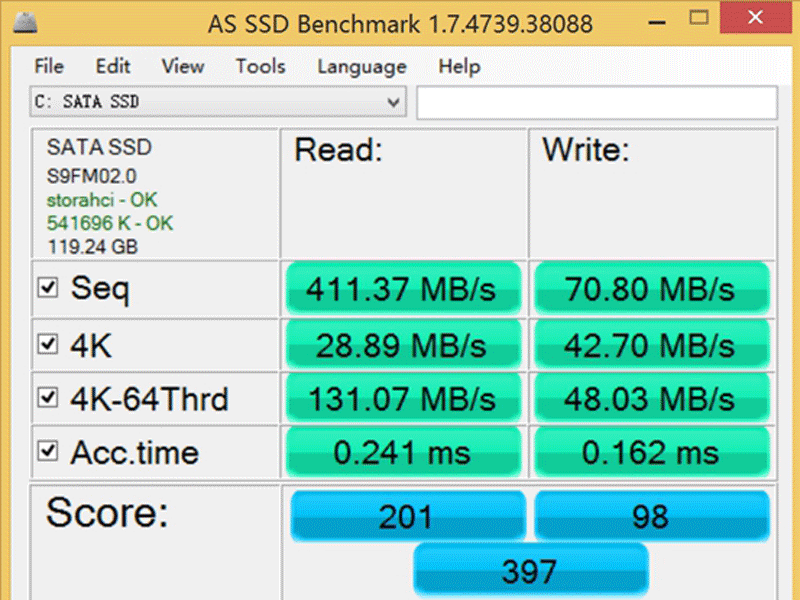Click the 541696 K - OK alignment status

pyautogui.click(x=110, y=223)
